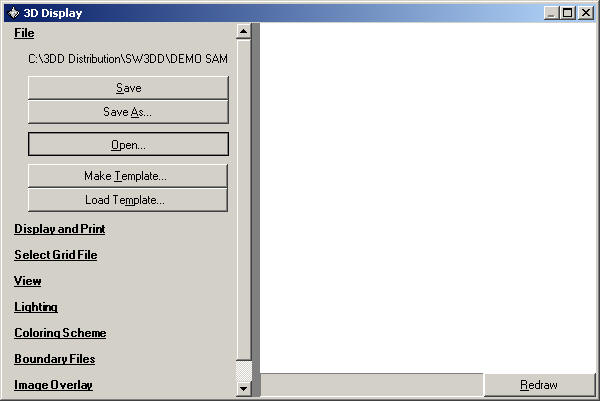Collapse the File section header
This screenshot has width=600, height=401.
tap(24, 33)
